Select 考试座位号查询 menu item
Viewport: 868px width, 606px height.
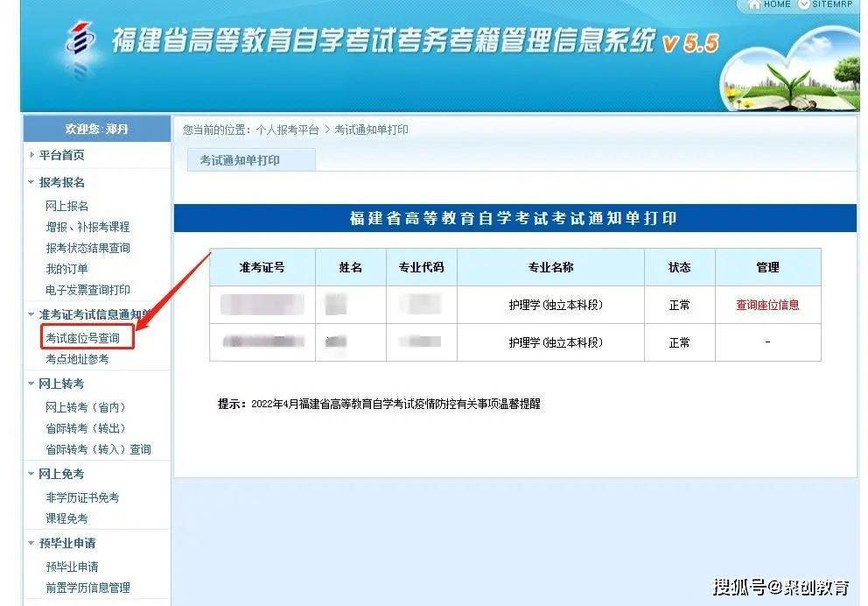(x=82, y=337)
